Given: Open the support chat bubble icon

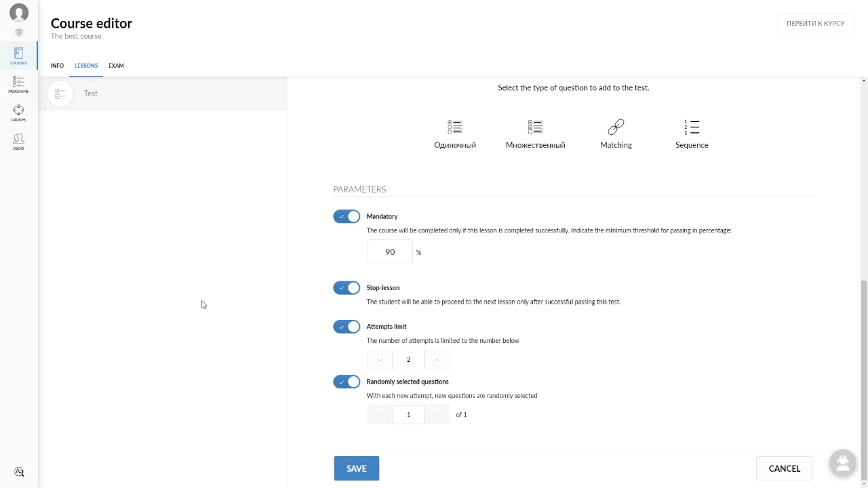Looking at the screenshot, I should click(842, 463).
